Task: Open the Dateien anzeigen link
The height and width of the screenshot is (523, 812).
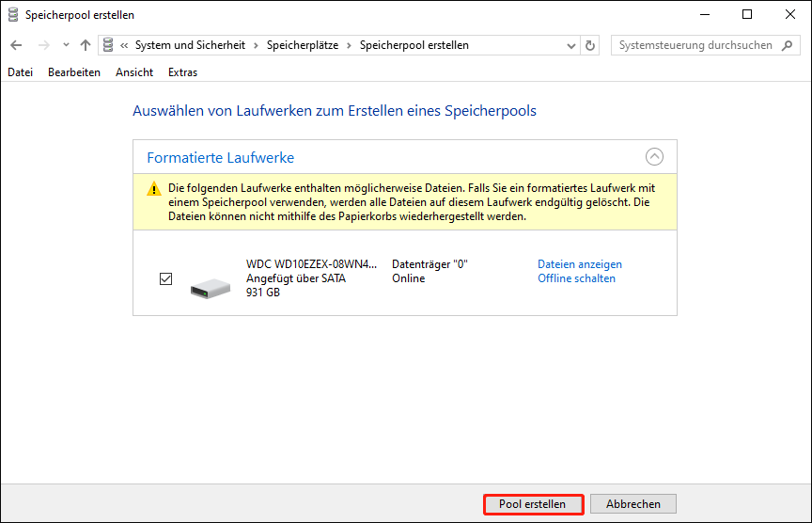Action: 579,264
